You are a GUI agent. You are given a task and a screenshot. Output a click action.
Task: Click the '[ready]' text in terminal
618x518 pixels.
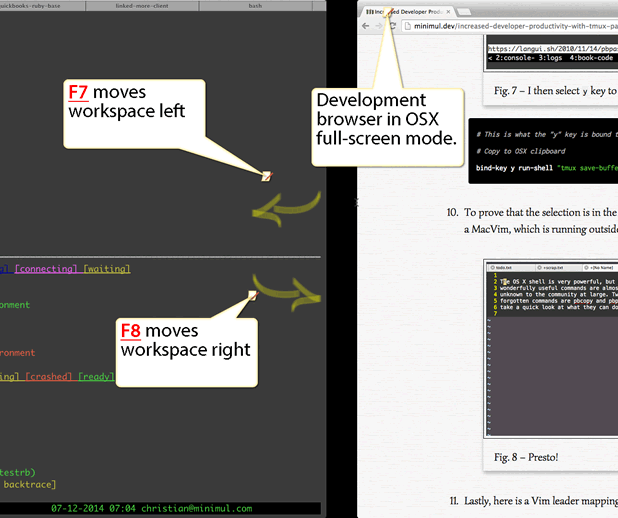(x=96, y=376)
